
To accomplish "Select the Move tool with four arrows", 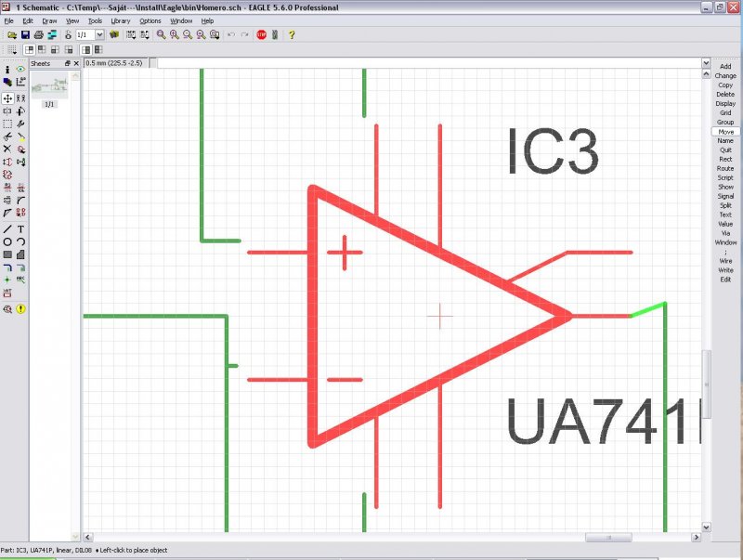I will pyautogui.click(x=7, y=98).
